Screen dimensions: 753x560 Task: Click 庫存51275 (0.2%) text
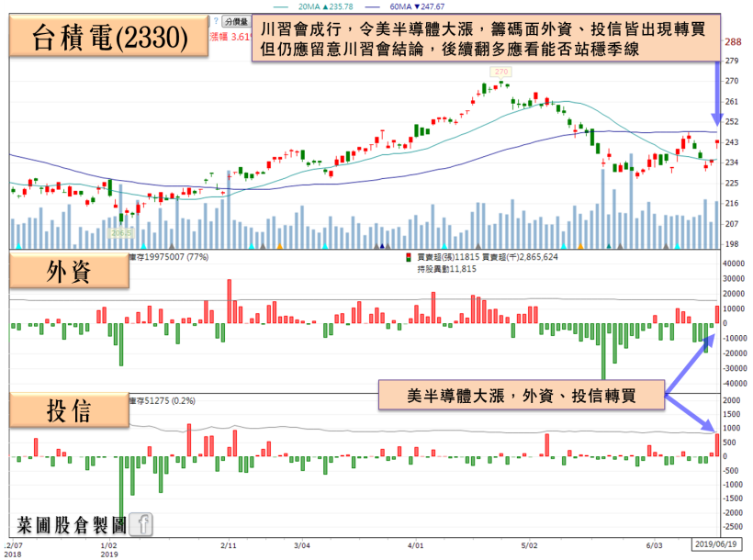pos(163,400)
